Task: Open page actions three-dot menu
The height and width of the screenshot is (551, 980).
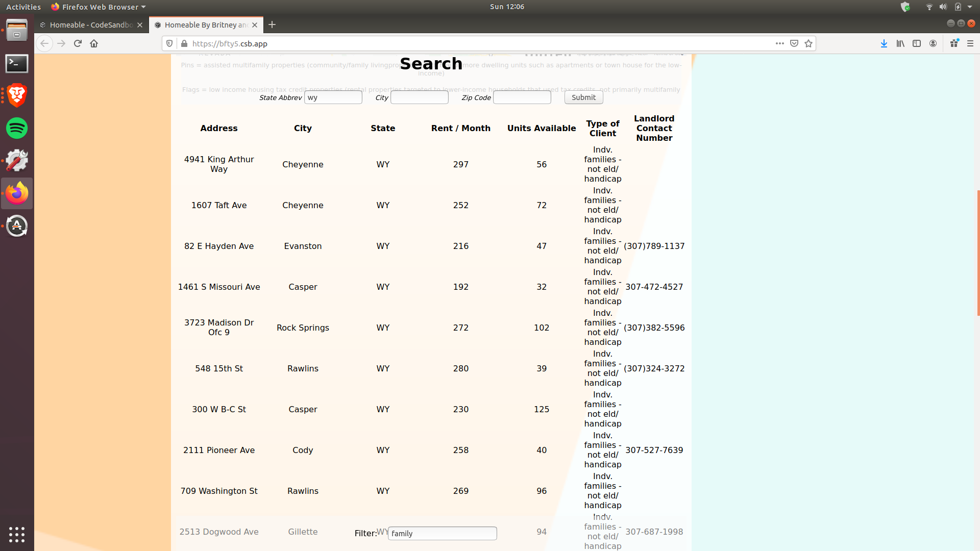Action: click(779, 43)
